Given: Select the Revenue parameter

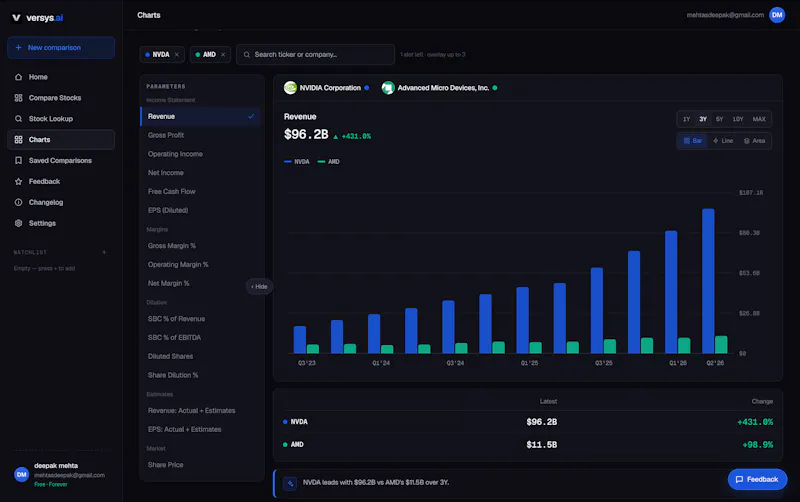Looking at the screenshot, I should pyautogui.click(x=200, y=116).
